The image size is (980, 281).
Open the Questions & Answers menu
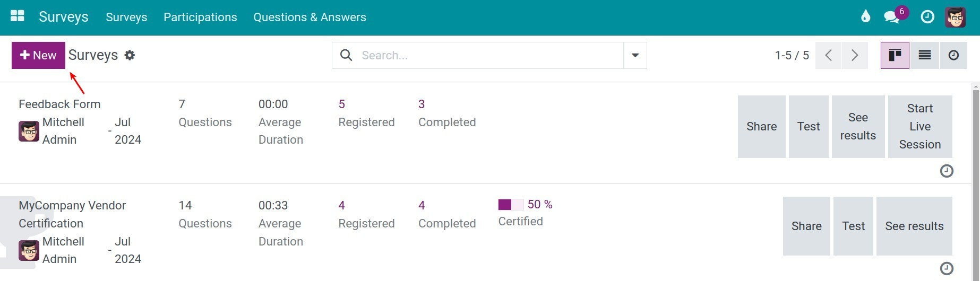[x=310, y=17]
